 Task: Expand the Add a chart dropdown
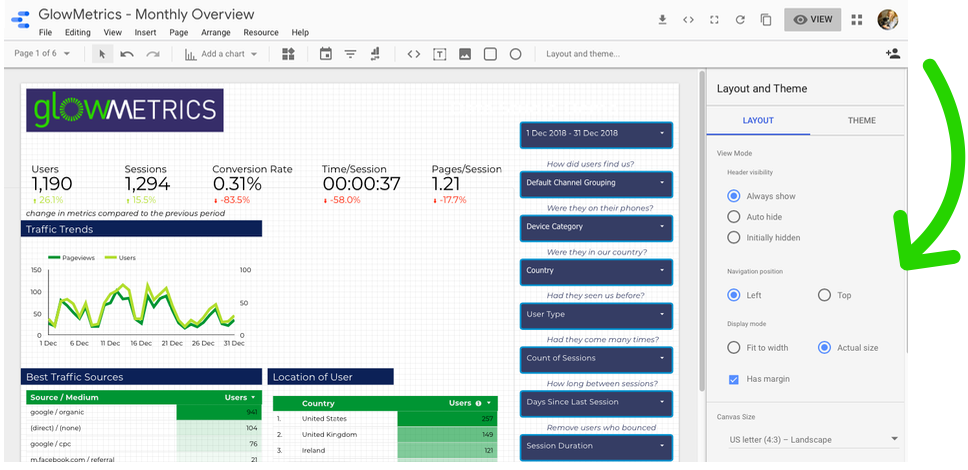tap(221, 54)
